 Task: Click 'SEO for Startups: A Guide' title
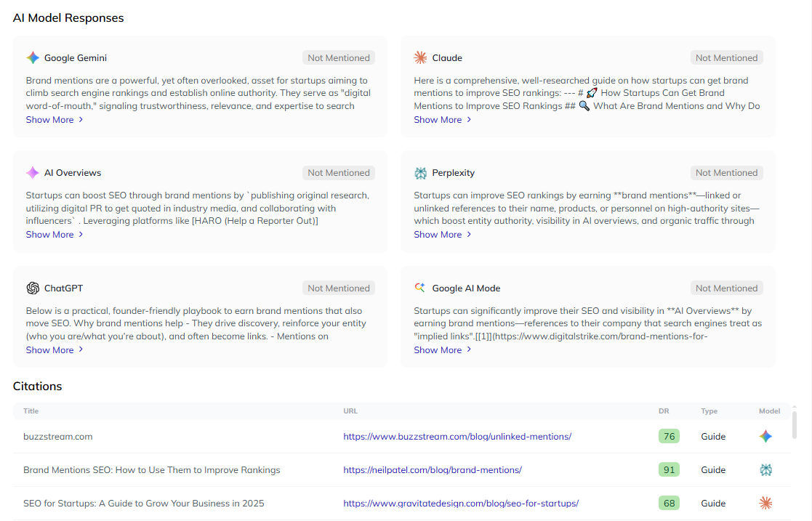(143, 504)
